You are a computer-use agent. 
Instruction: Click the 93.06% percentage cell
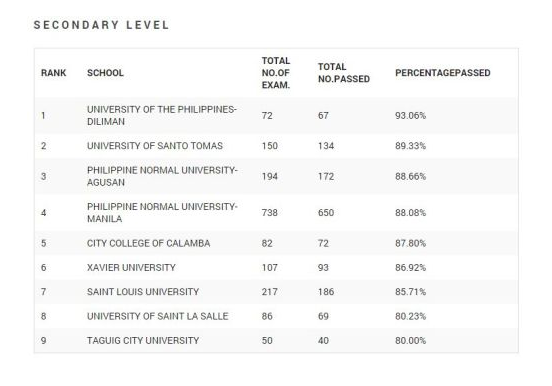tap(410, 116)
